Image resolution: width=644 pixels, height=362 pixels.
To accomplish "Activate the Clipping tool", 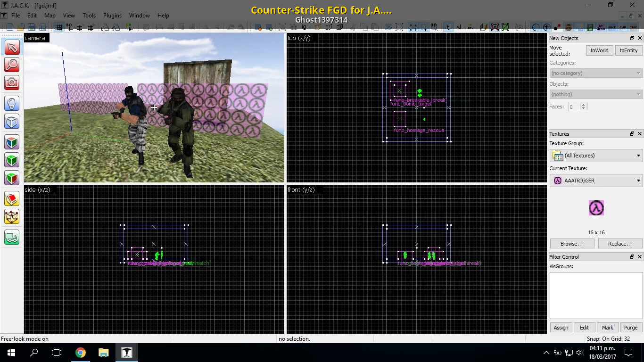I will click(x=12, y=198).
